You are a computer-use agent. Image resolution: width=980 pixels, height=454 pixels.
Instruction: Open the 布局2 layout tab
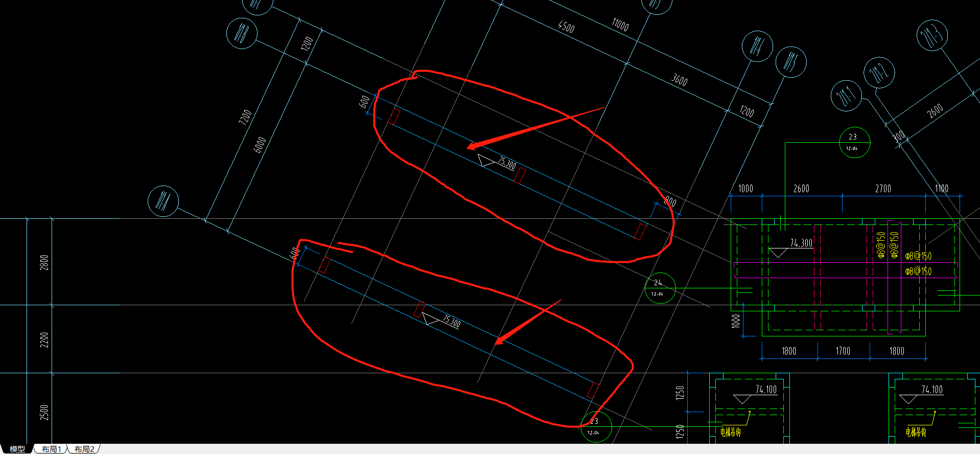[x=84, y=449]
